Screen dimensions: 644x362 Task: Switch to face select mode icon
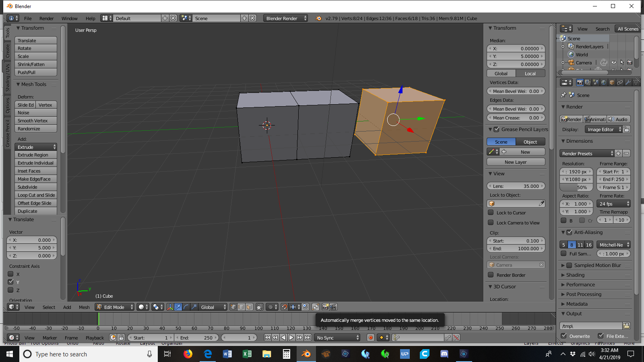[249, 307]
